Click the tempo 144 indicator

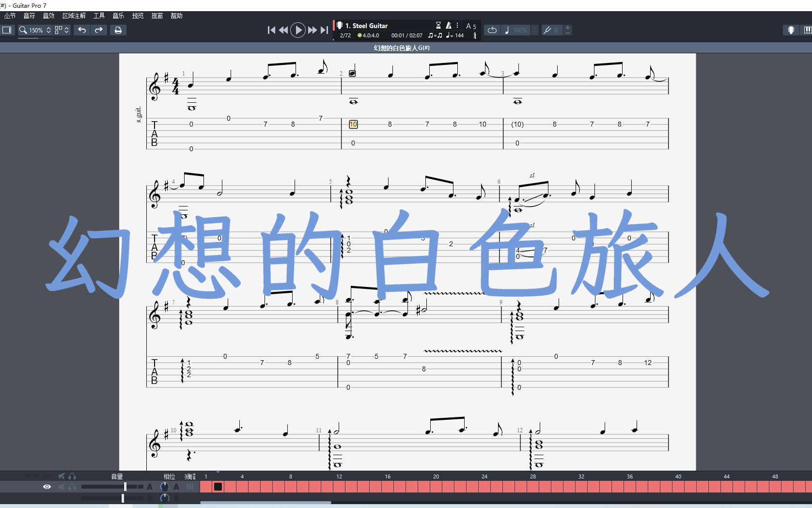pyautogui.click(x=455, y=35)
